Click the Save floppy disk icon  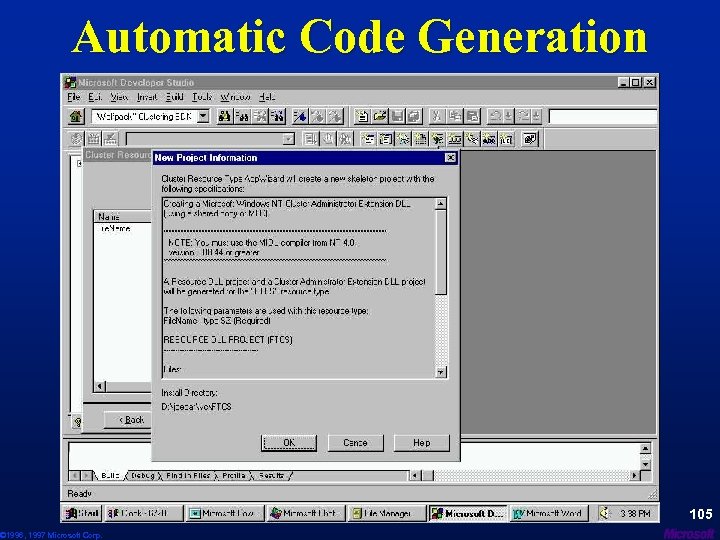click(397, 116)
